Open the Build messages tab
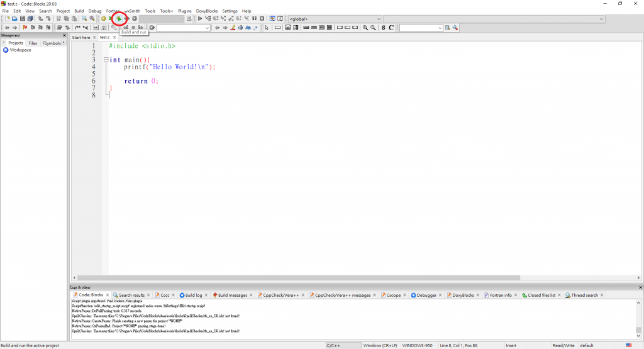Screen dimensions: 644x349 coord(233,295)
